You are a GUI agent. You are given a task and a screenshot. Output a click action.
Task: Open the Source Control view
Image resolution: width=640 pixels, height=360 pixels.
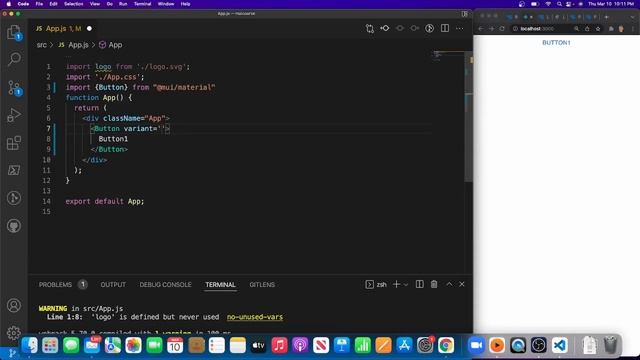click(14, 87)
